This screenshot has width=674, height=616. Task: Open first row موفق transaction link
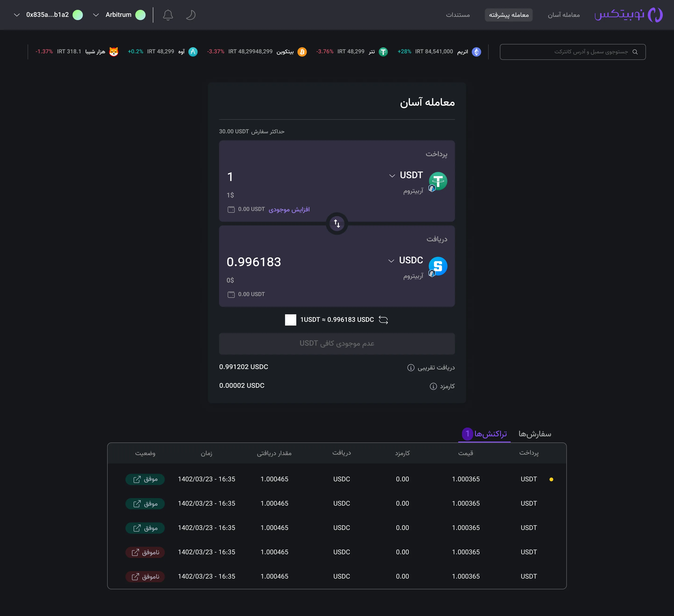pyautogui.click(x=145, y=479)
